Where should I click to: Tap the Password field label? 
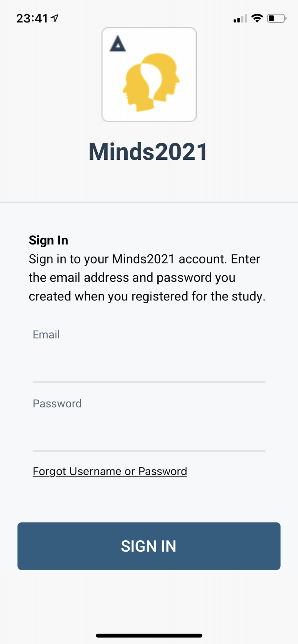[57, 403]
